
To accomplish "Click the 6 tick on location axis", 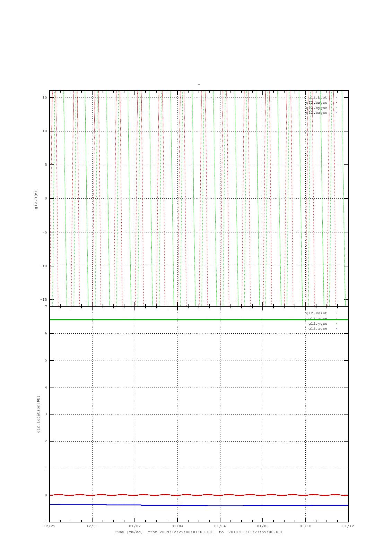I will (x=46, y=333).
